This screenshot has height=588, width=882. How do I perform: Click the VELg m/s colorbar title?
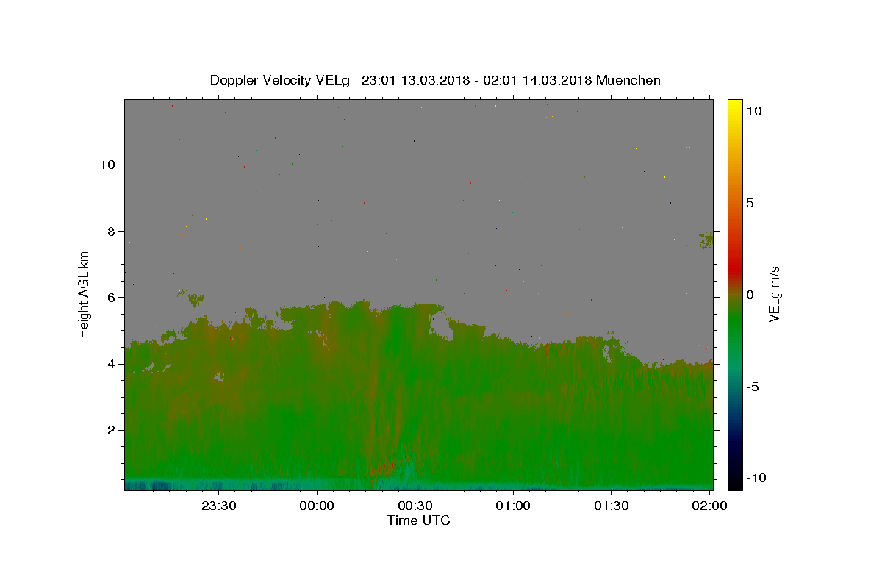pos(773,295)
